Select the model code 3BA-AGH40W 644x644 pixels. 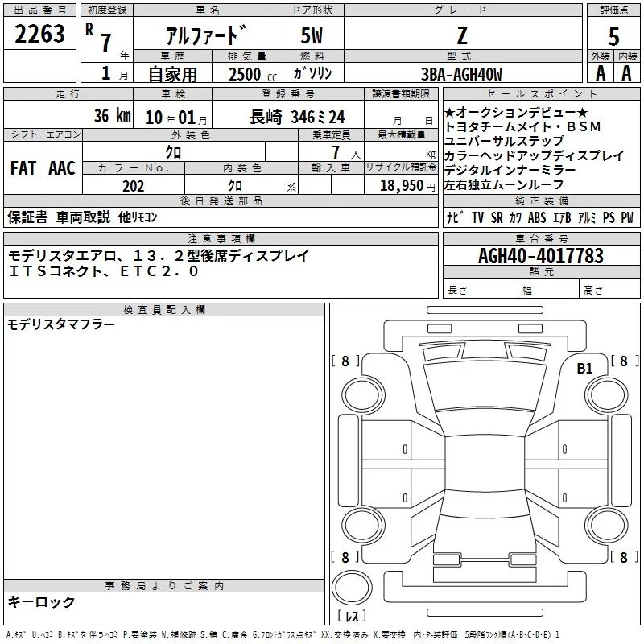(461, 74)
